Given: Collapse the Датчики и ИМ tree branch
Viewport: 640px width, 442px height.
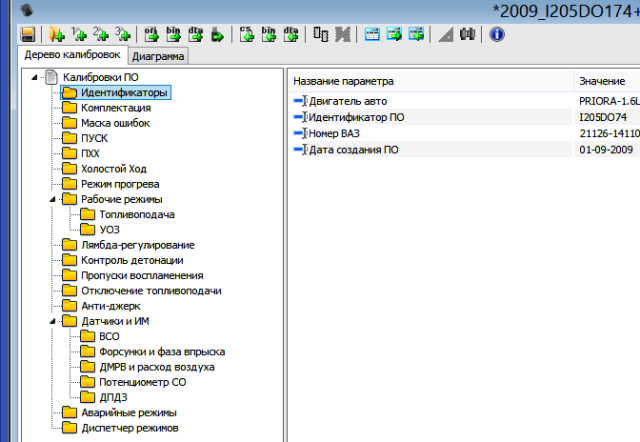Looking at the screenshot, I should 52,321.
